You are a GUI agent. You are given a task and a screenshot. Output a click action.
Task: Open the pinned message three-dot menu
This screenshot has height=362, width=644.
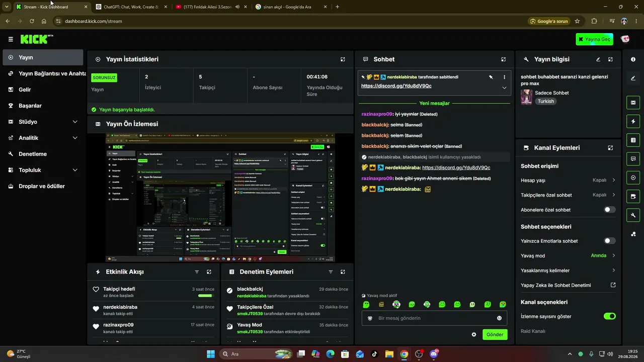504,77
